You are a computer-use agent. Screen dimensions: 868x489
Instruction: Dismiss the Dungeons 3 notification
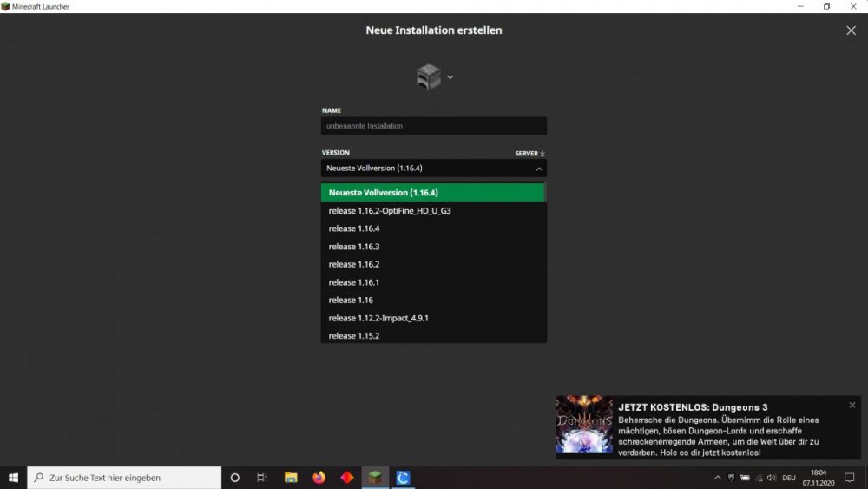pyautogui.click(x=852, y=405)
